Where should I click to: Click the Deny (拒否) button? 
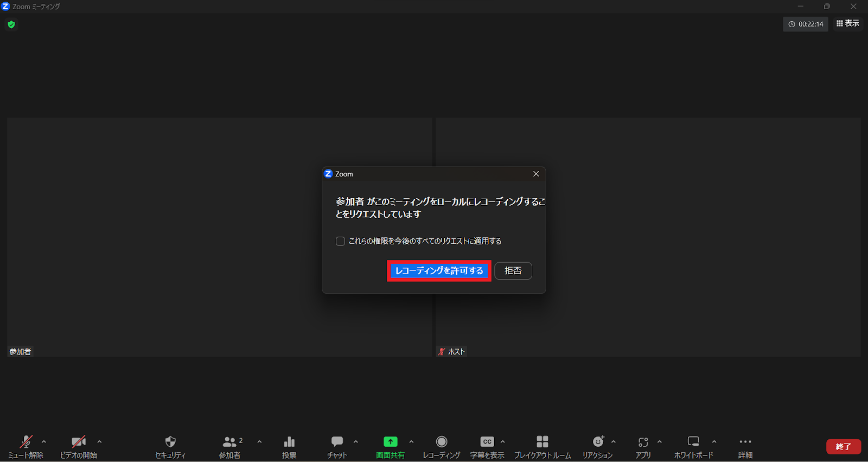[x=513, y=271]
